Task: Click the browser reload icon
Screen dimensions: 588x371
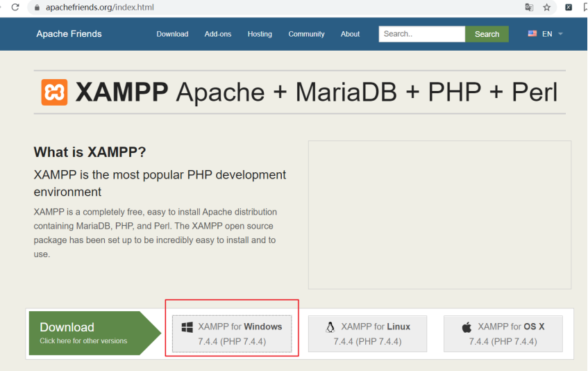Action: [15, 7]
